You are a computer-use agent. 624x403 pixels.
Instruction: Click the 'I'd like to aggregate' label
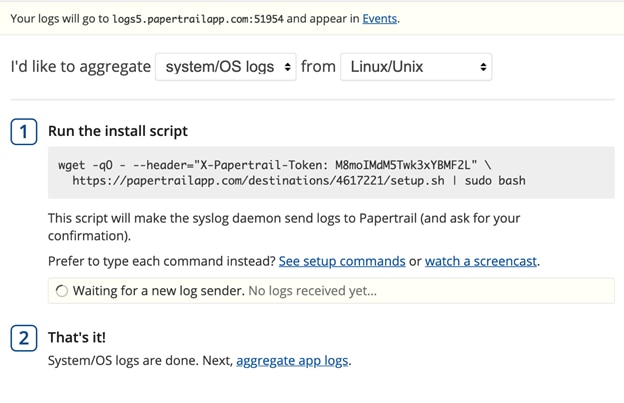coord(81,66)
